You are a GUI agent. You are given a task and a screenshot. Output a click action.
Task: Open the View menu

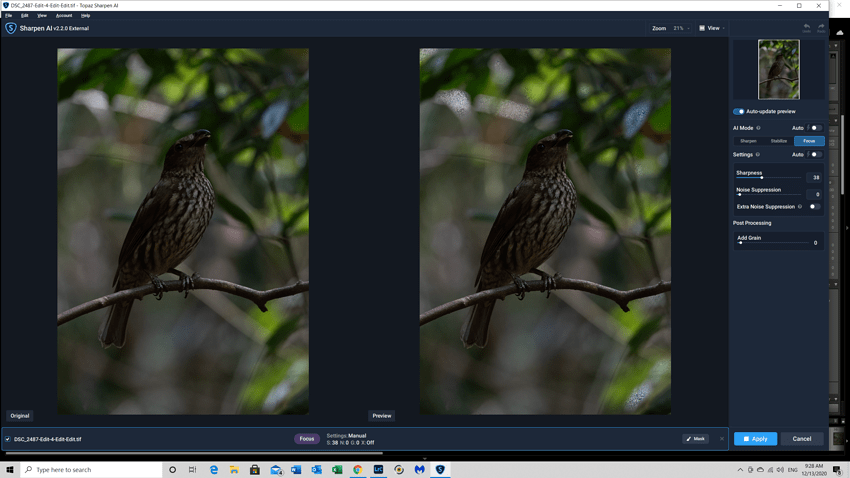pyautogui.click(x=42, y=16)
